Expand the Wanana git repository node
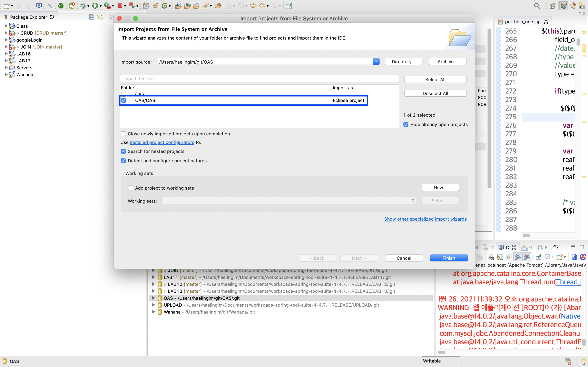 (x=153, y=312)
